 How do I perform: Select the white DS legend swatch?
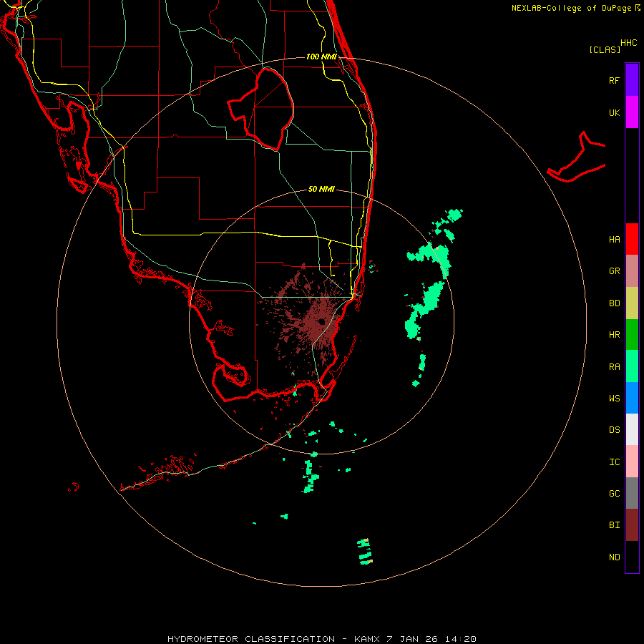point(632,429)
